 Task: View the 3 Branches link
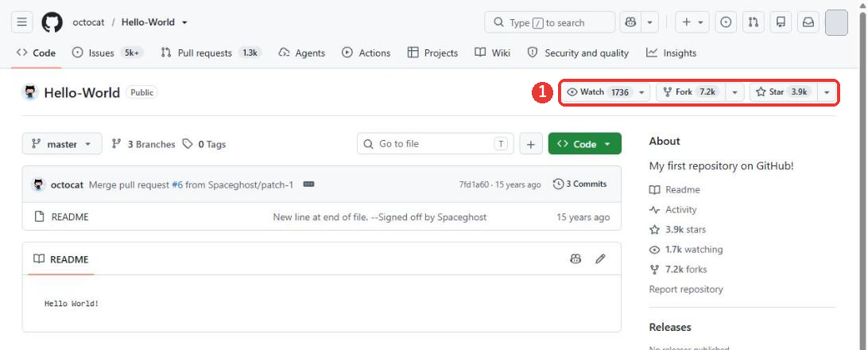[143, 144]
